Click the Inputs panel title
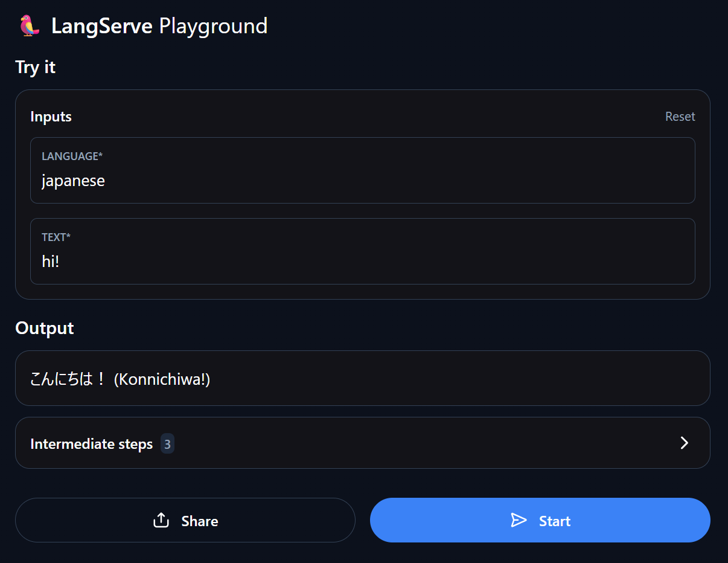Viewport: 728px width, 563px height. tap(51, 116)
